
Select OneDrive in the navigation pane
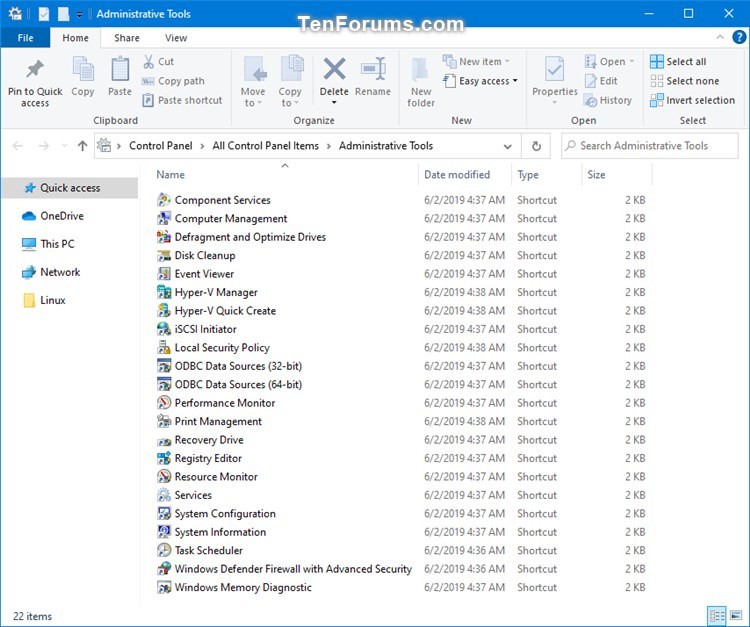tap(62, 216)
